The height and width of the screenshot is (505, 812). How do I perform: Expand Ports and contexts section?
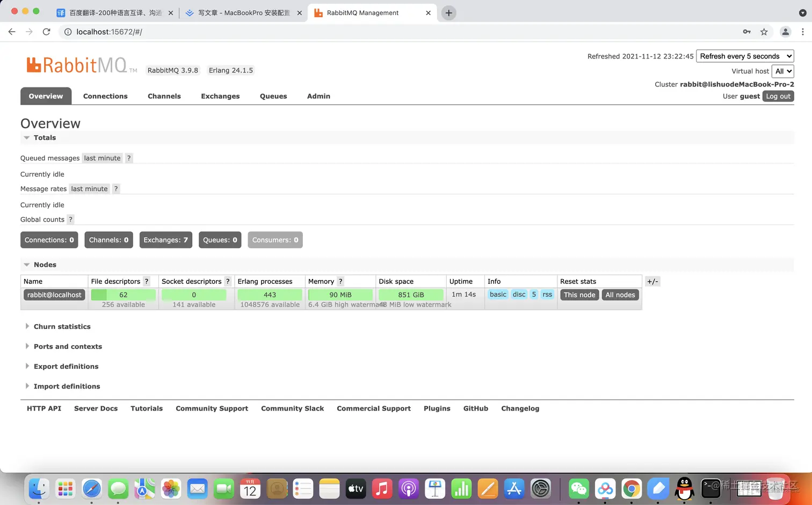click(x=63, y=347)
